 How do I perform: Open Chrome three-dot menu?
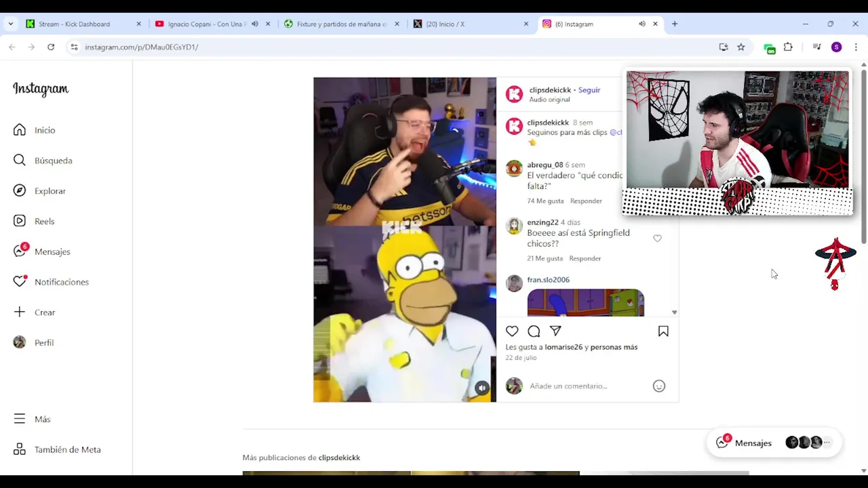[856, 47]
